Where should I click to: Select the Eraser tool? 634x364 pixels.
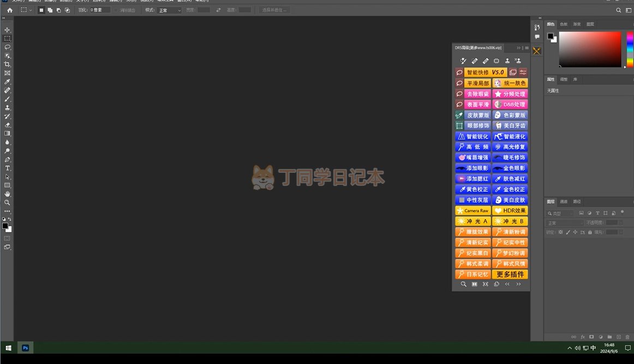(7, 125)
